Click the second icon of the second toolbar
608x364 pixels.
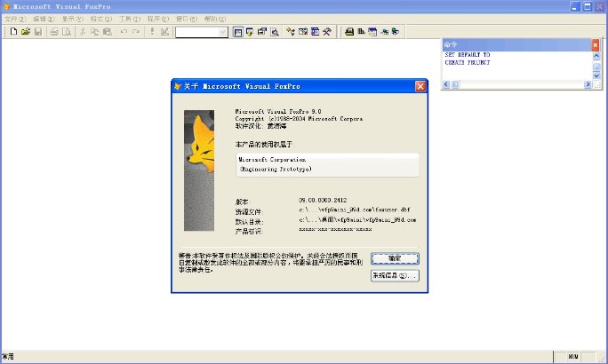361,32
